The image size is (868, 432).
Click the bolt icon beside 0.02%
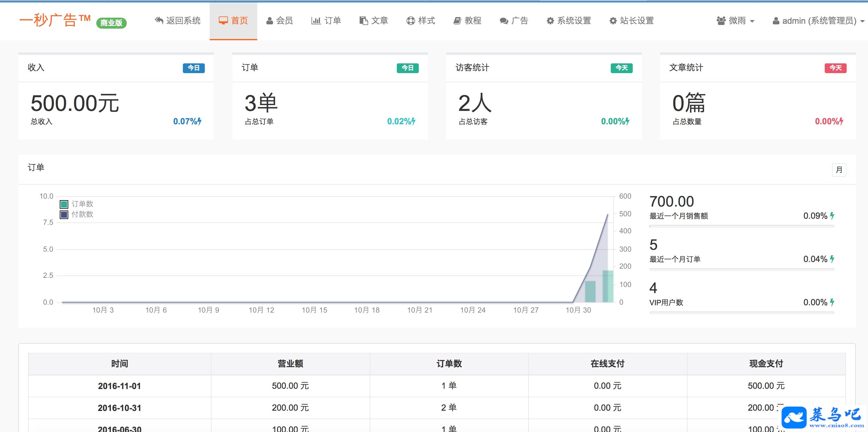click(414, 121)
